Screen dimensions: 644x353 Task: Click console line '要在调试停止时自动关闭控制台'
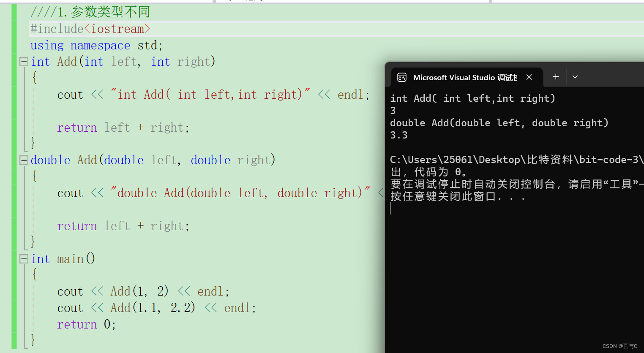(x=516, y=184)
